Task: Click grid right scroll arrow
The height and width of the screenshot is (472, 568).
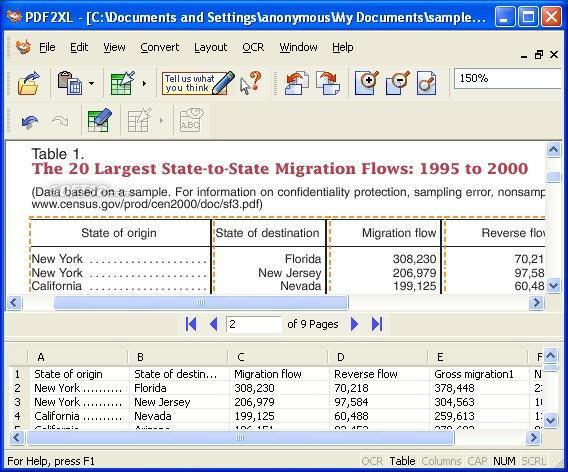Action: (x=533, y=438)
